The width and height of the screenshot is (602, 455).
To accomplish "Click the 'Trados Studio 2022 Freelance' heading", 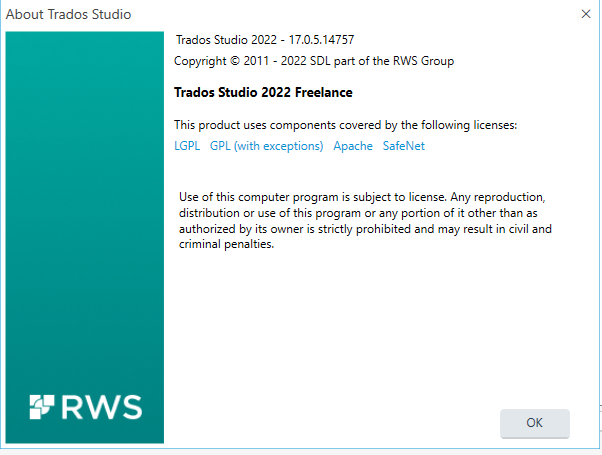I will point(263,93).
